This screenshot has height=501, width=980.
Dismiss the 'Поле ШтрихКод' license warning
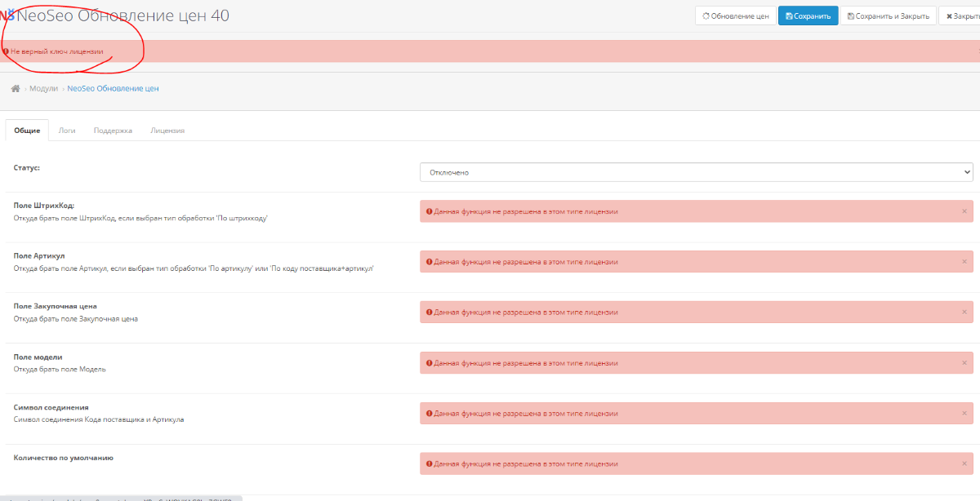964,211
